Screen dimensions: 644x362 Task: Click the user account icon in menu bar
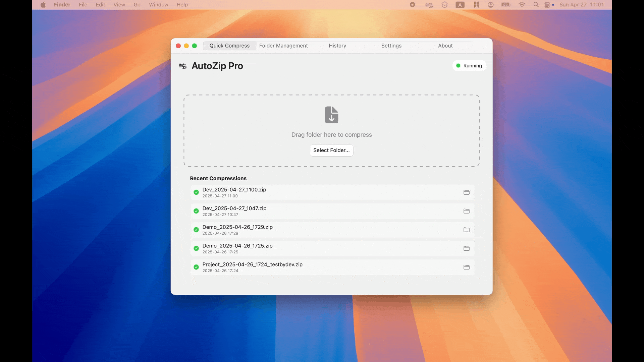tap(491, 5)
